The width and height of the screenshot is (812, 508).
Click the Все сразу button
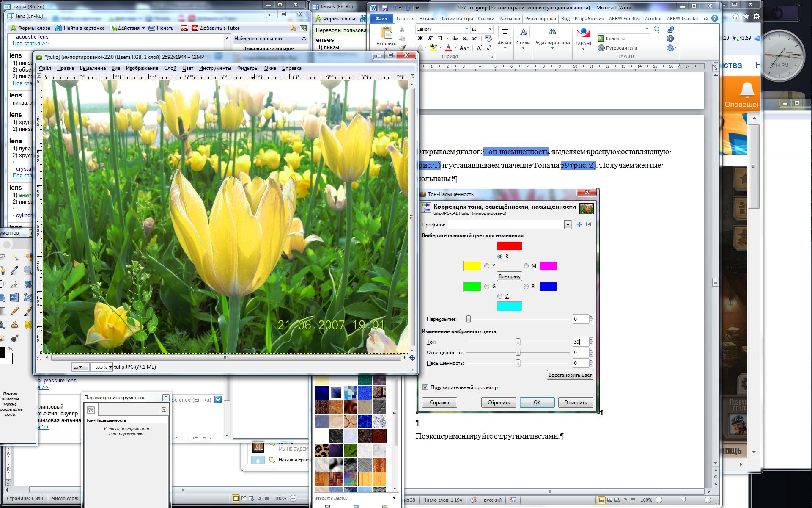point(509,276)
